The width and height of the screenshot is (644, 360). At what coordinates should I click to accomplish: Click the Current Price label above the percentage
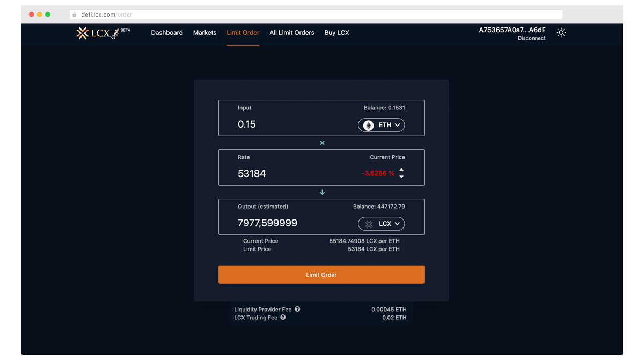[387, 157]
